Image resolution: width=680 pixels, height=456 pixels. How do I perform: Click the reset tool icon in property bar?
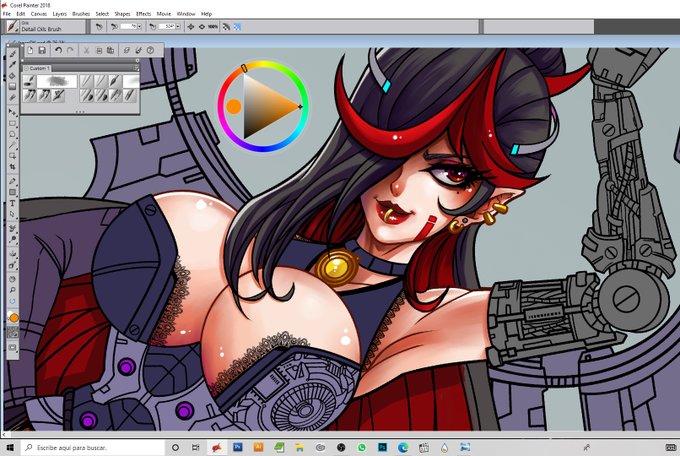(99, 26)
